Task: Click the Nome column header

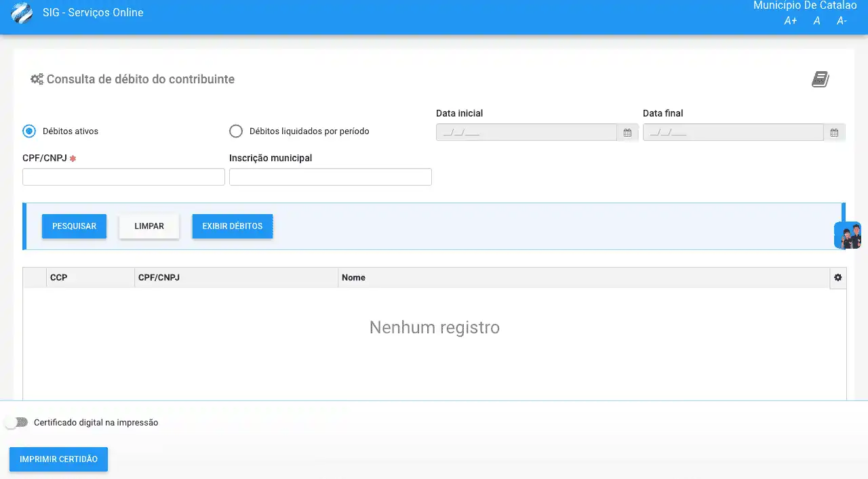Action: pyautogui.click(x=353, y=278)
